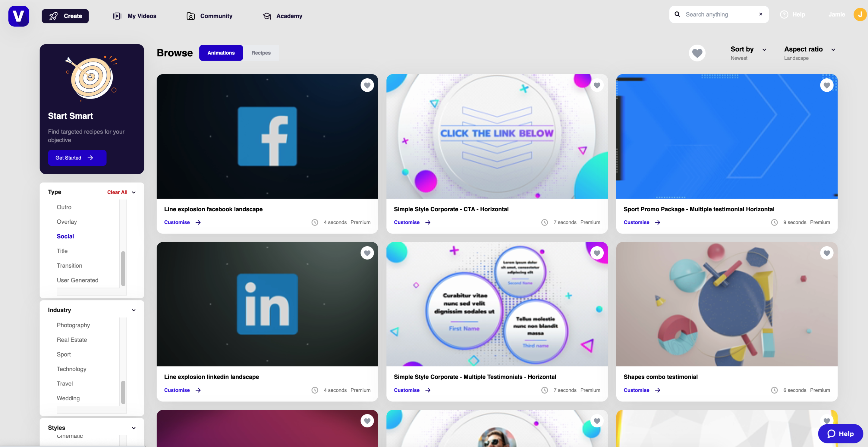Filter industry by Photography
This screenshot has width=868, height=447.
tap(73, 325)
